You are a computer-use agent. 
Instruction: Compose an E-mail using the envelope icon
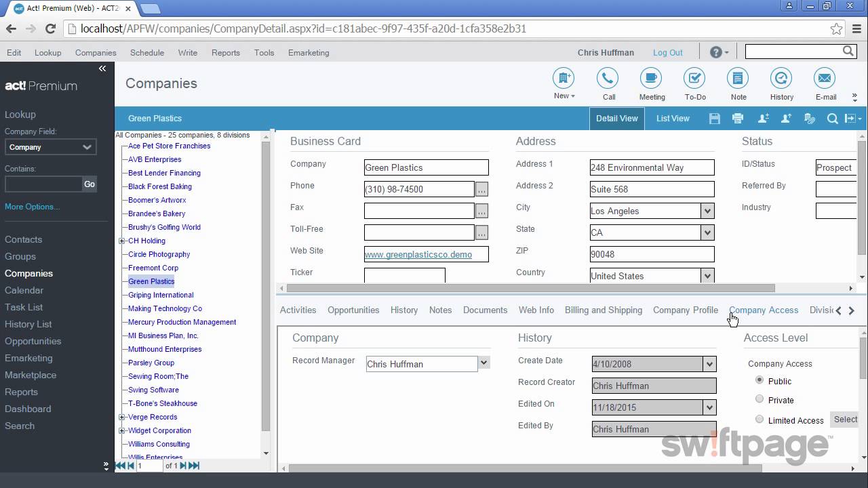[825, 79]
